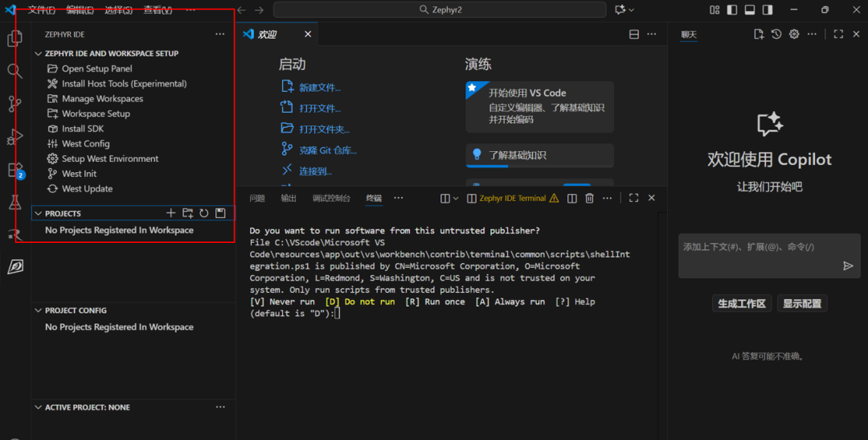Toggle the secondary side bar layout button
Screen dimensions: 868x440
[x=768, y=10]
